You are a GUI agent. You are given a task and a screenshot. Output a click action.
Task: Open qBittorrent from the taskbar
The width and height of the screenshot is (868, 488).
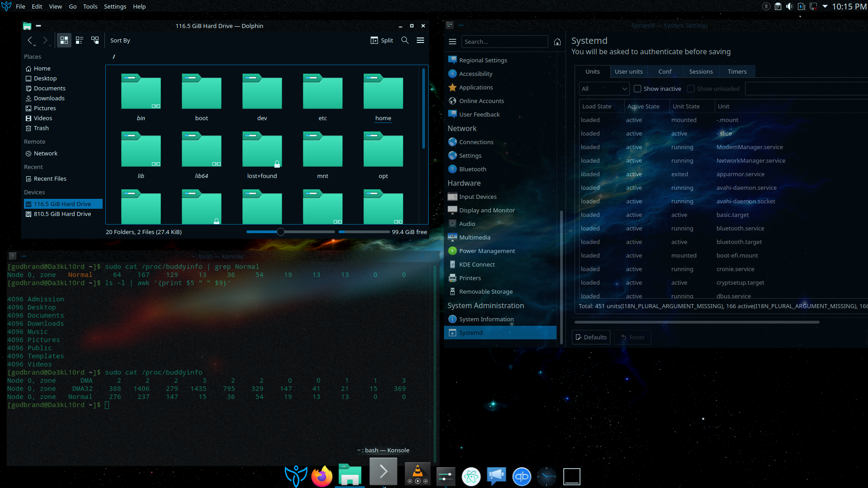click(x=522, y=476)
